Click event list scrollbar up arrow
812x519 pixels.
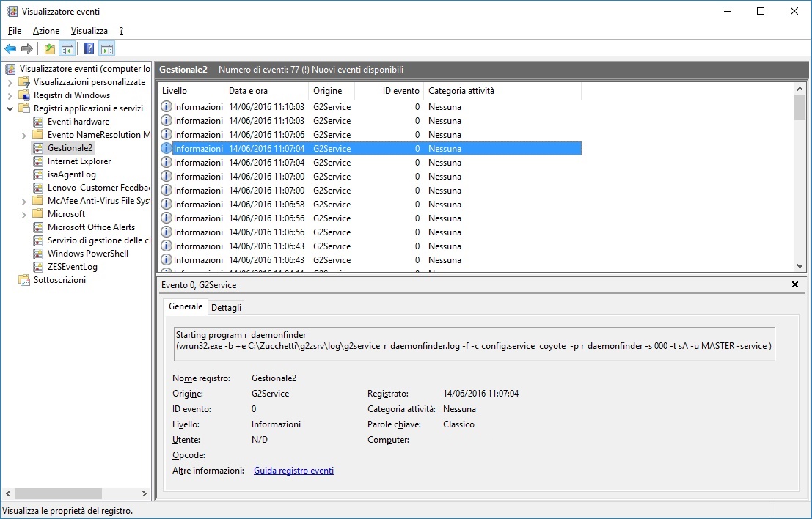(800, 89)
